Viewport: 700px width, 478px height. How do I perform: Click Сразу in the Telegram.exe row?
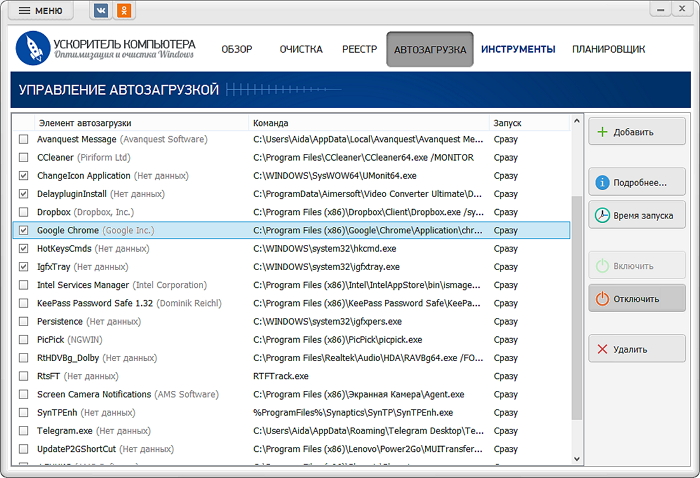(506, 431)
